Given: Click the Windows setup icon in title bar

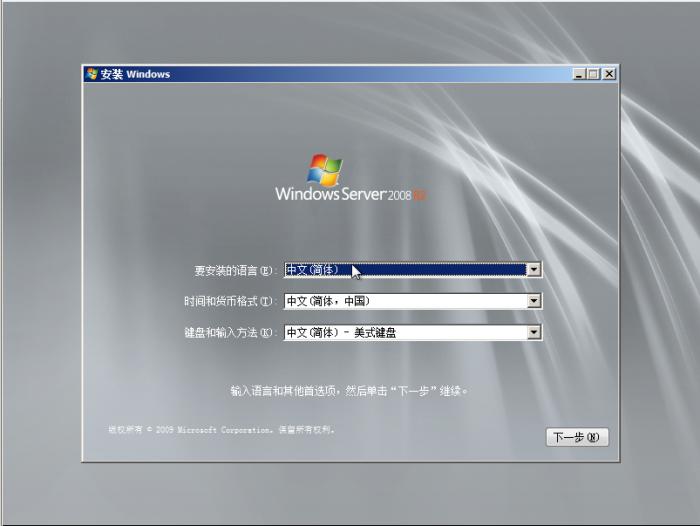Looking at the screenshot, I should pyautogui.click(x=92, y=74).
